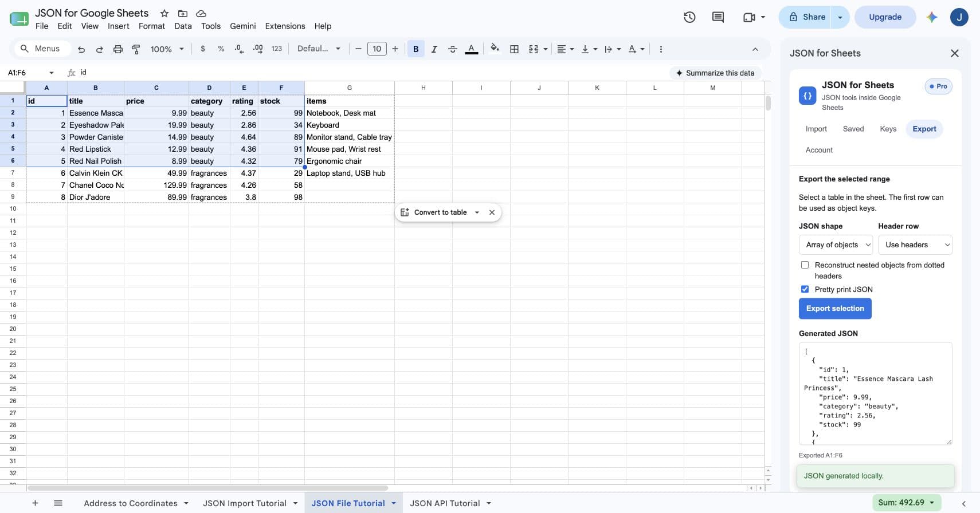Star the document
Viewport: 980px width, 513px height.
[164, 13]
